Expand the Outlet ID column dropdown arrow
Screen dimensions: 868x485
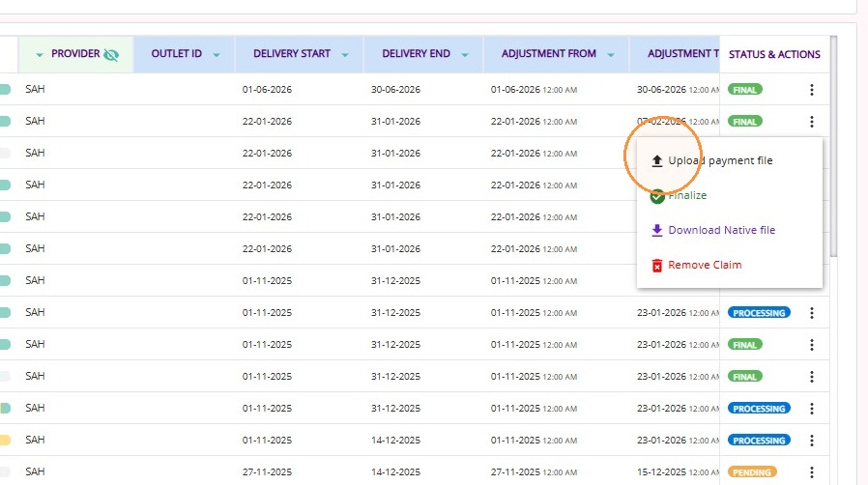pos(217,55)
